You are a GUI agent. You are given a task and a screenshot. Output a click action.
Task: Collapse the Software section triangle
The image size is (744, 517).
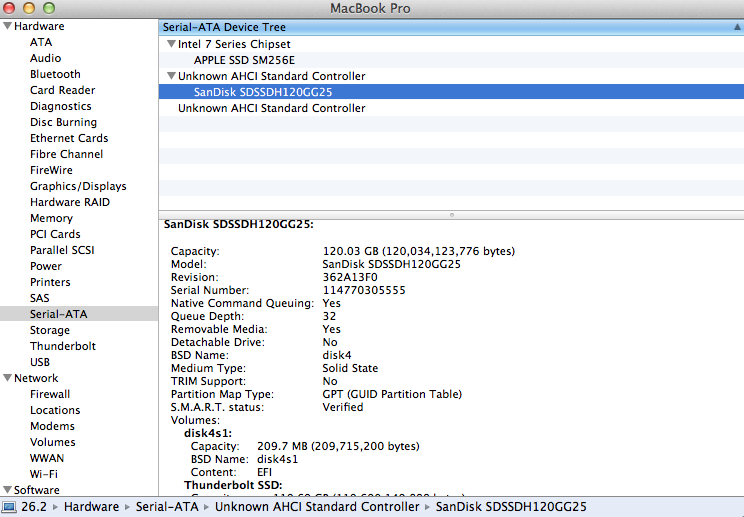click(7, 489)
